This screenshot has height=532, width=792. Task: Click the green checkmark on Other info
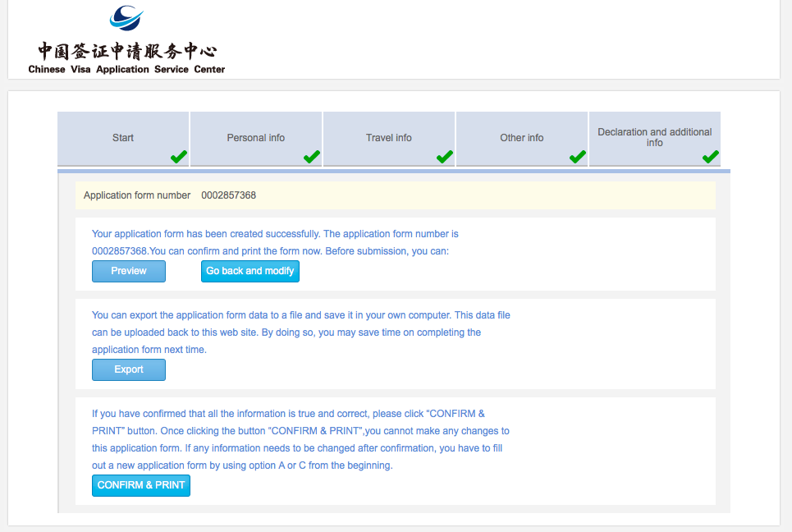coord(578,157)
